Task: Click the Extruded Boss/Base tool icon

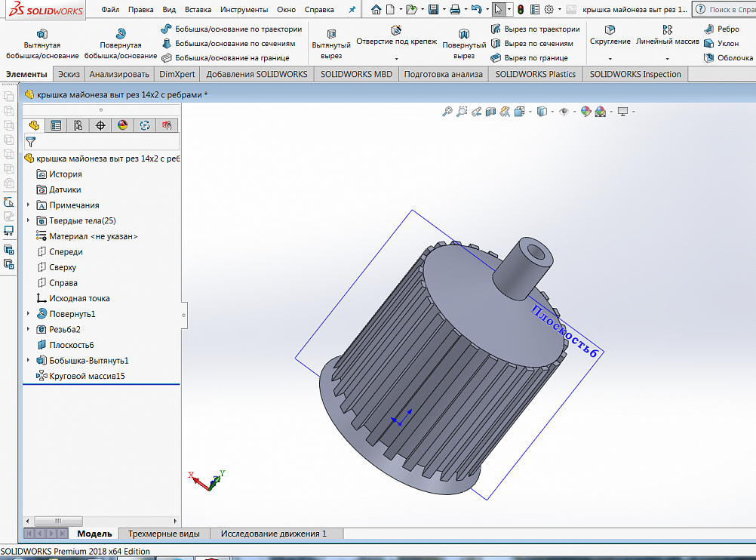Action: coord(42,35)
